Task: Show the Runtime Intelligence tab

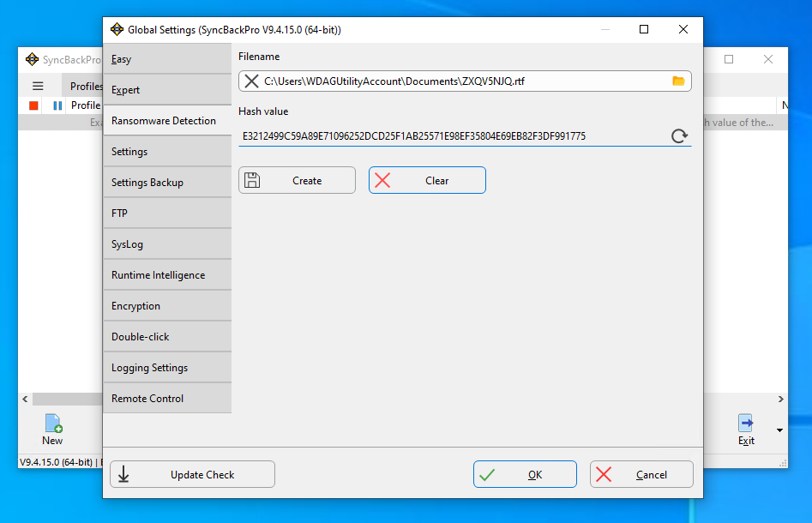Action: point(167,275)
